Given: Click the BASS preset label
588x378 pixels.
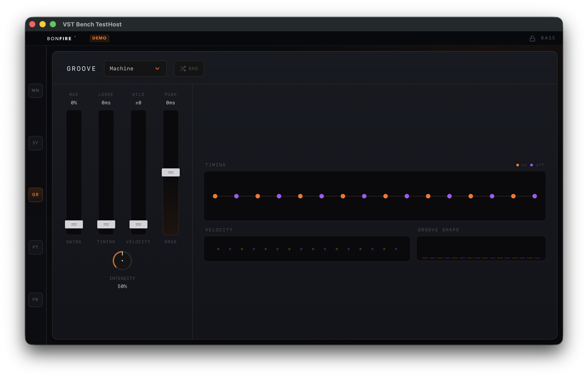Looking at the screenshot, I should pos(548,38).
